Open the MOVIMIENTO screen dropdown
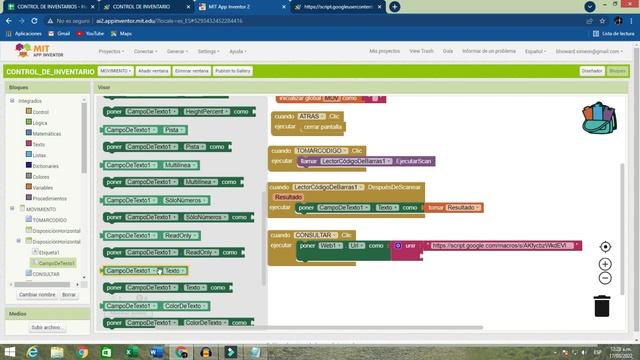Image resolution: width=640 pixels, height=360 pixels. [x=116, y=71]
